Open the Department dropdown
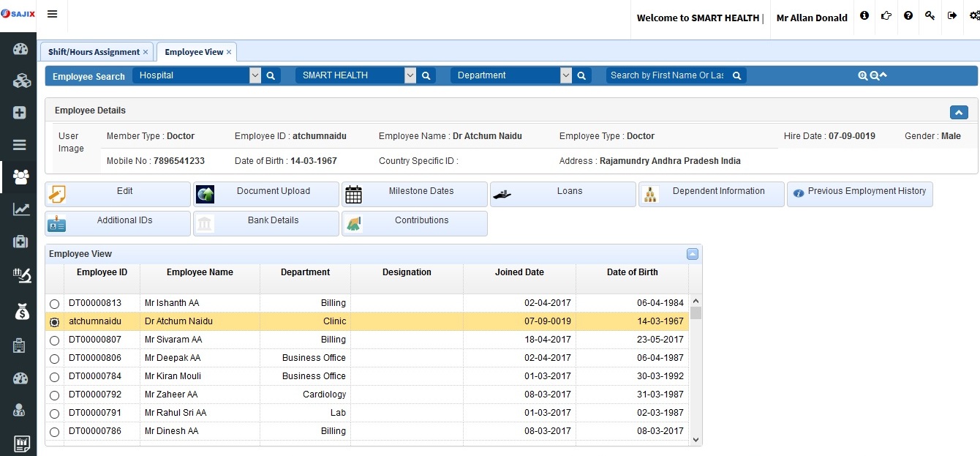The width and height of the screenshot is (980, 456). point(565,75)
